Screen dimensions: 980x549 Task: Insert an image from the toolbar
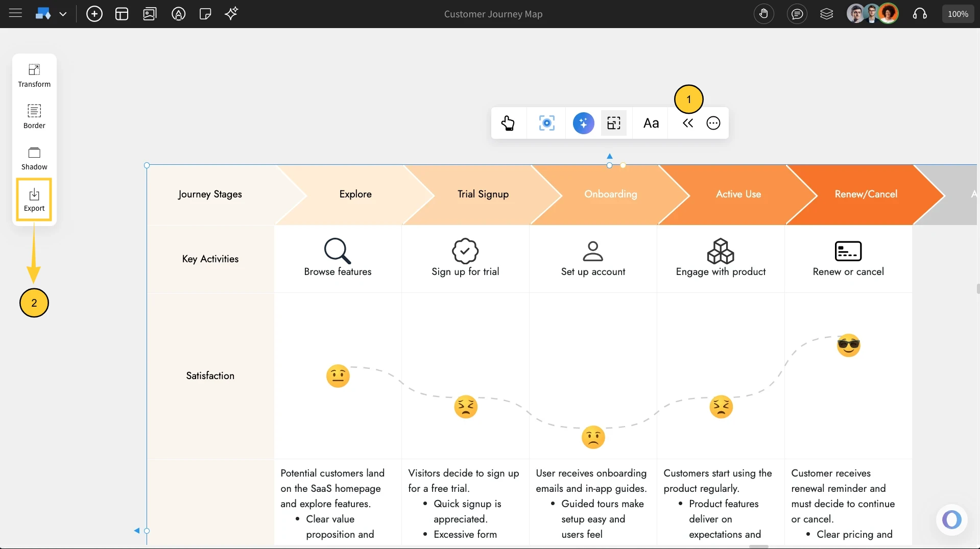[150, 14]
